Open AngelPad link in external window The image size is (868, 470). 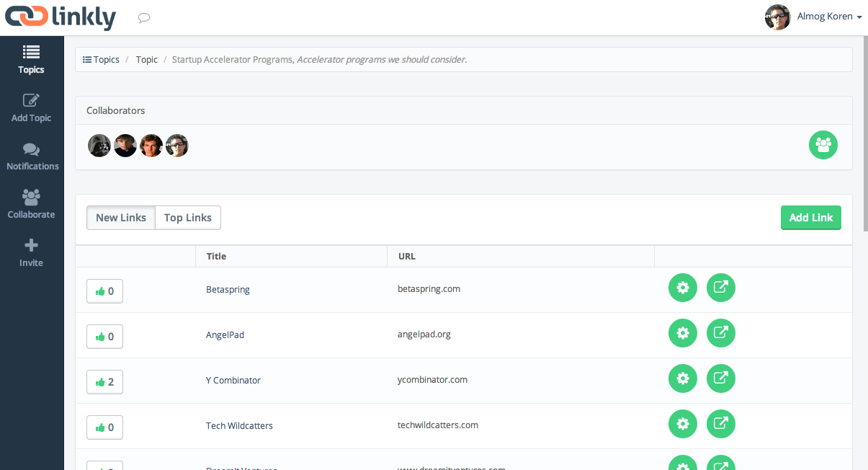[721, 333]
